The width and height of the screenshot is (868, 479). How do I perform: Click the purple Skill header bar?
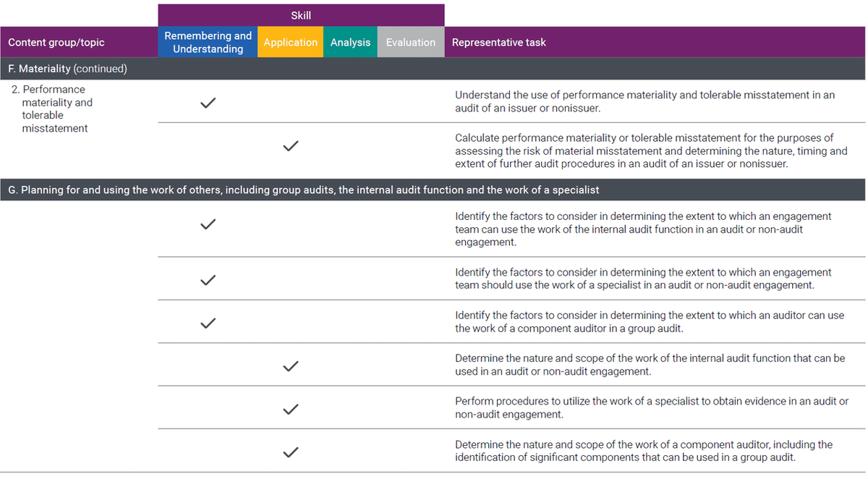301,15
